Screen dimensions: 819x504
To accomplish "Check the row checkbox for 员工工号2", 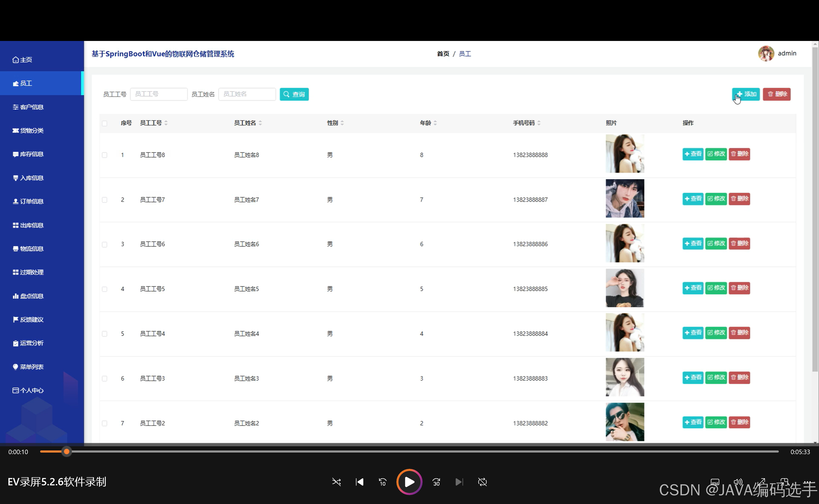I will pyautogui.click(x=105, y=423).
